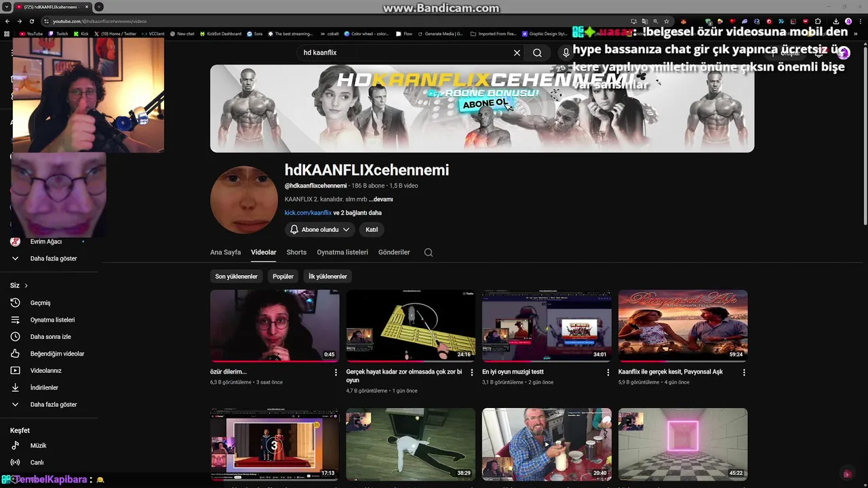
Task: Open options for 'En iyi oyun muzigi testt'
Action: tap(608, 372)
